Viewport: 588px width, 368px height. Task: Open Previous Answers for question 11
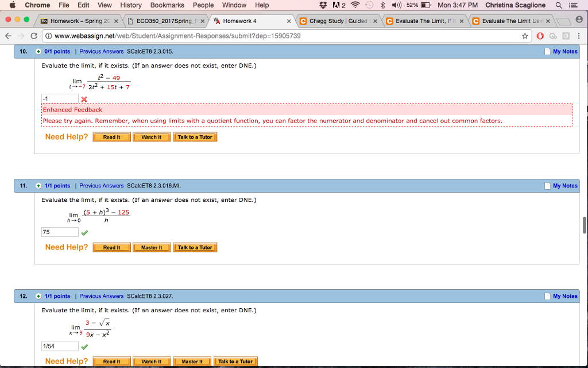point(101,186)
